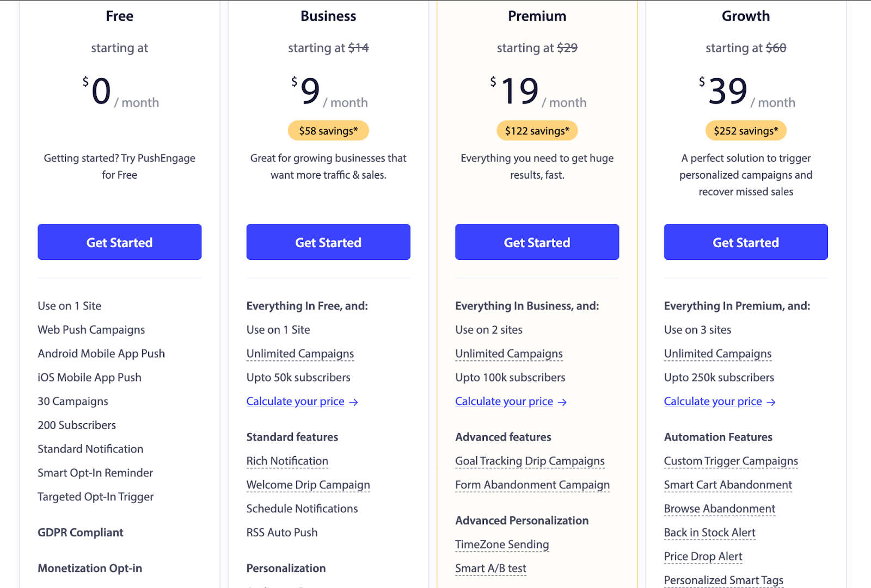
Task: Click Get Started under the Business plan
Action: (x=328, y=242)
